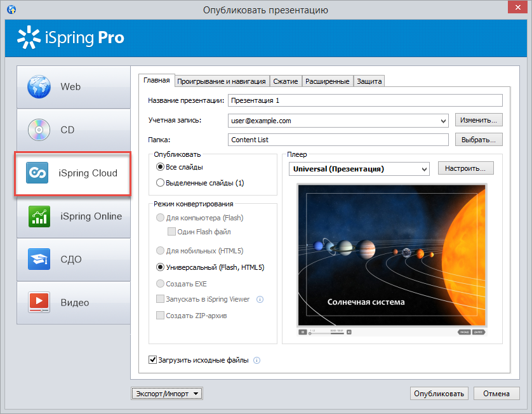Click the Папка Content List field
This screenshot has width=532, height=414.
[x=338, y=140]
